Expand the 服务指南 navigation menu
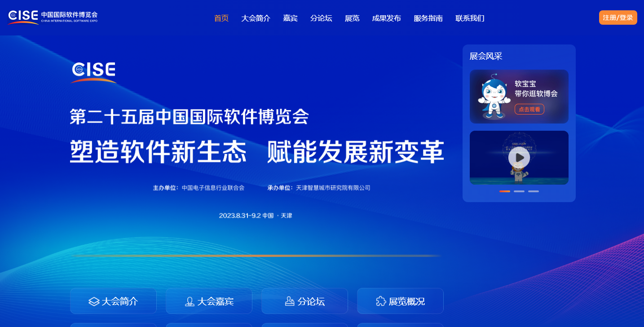This screenshot has height=327, width=644. (428, 18)
